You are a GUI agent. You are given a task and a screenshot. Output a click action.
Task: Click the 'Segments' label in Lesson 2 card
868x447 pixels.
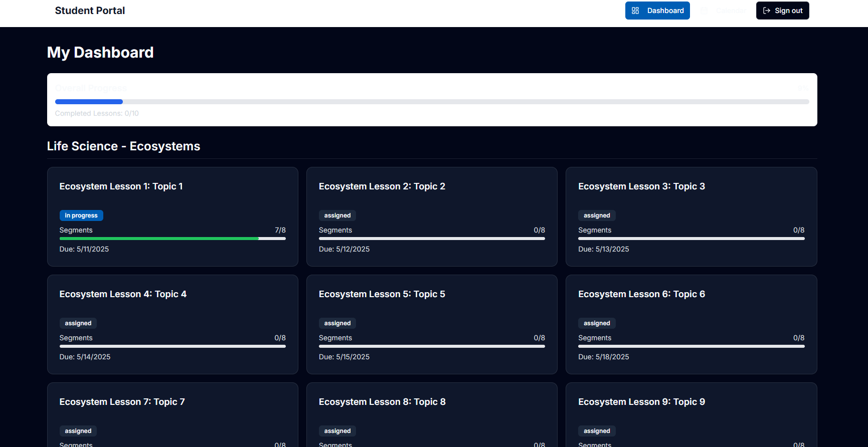coord(335,230)
